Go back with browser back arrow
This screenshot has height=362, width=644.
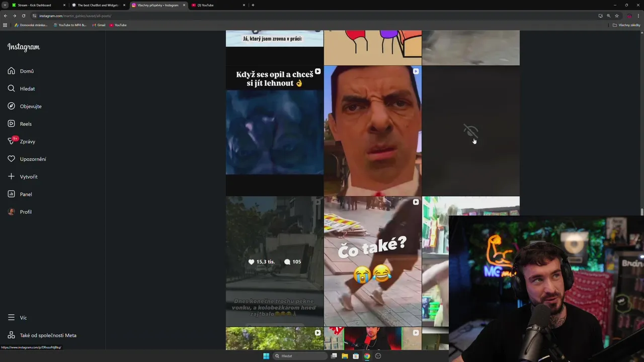(x=6, y=16)
